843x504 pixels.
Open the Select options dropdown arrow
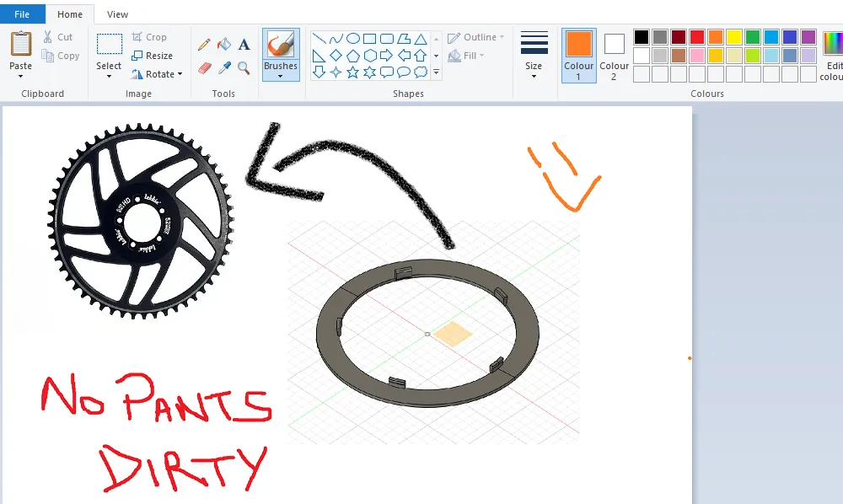[x=109, y=77]
